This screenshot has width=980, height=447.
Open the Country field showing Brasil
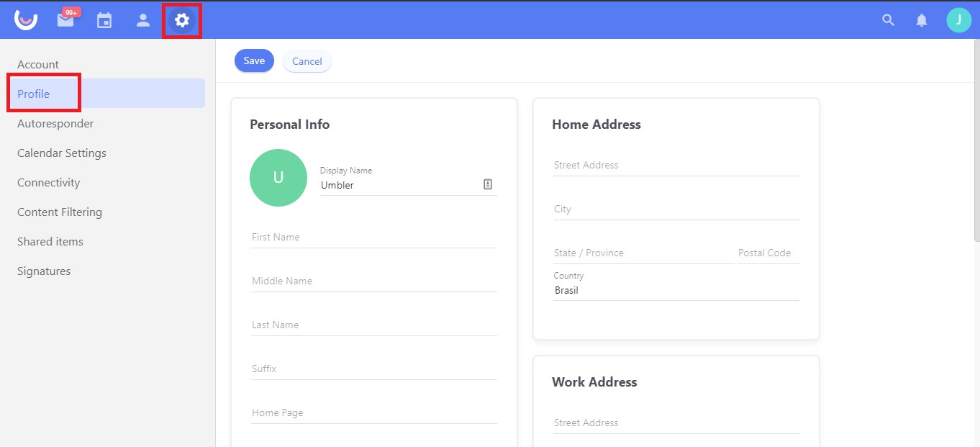pos(676,291)
